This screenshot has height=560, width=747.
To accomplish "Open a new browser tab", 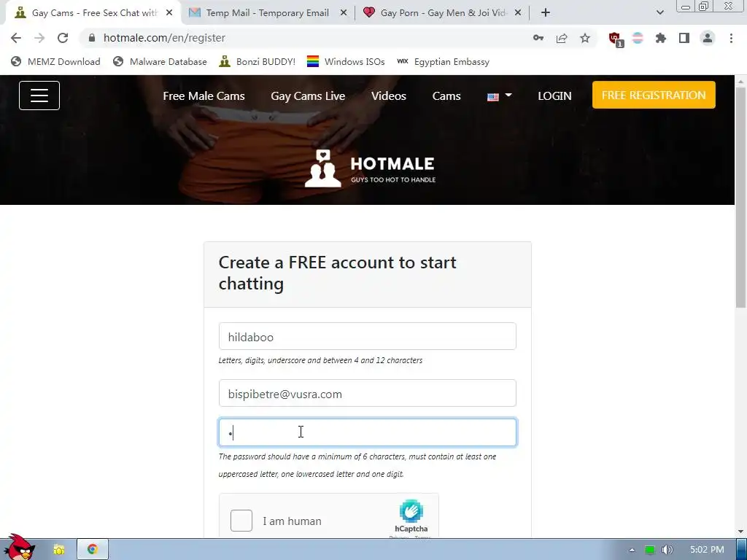I will (546, 13).
